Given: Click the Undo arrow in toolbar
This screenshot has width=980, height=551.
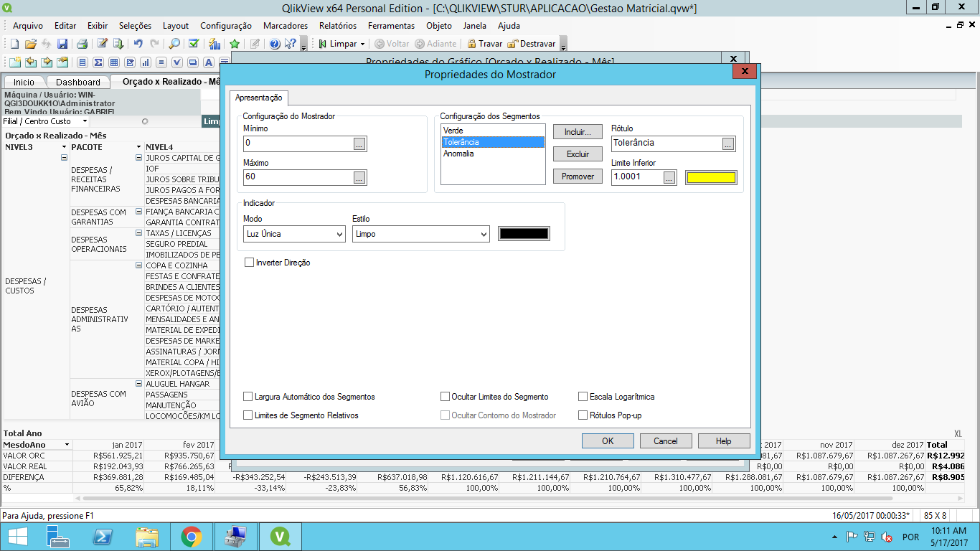Looking at the screenshot, I should (x=138, y=44).
